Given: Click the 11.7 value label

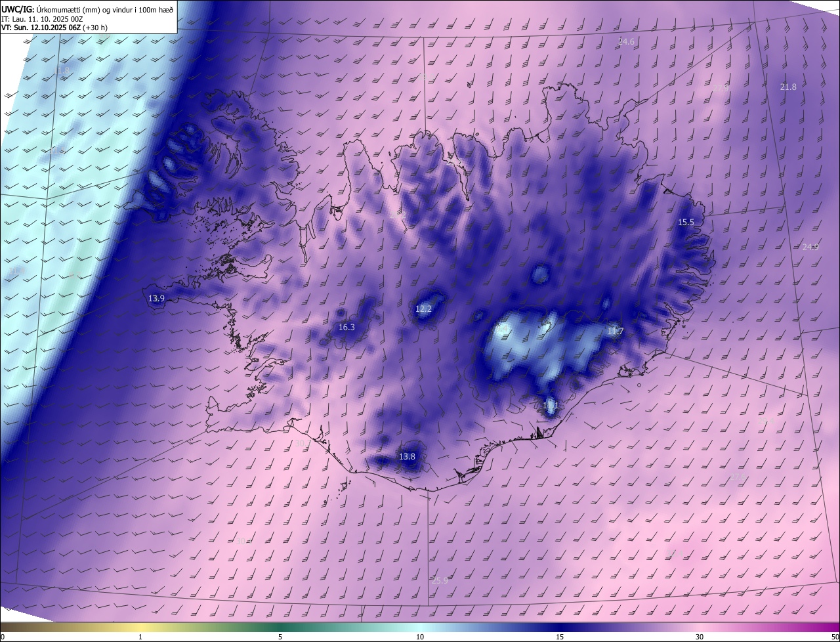Looking at the screenshot, I should 615,332.
